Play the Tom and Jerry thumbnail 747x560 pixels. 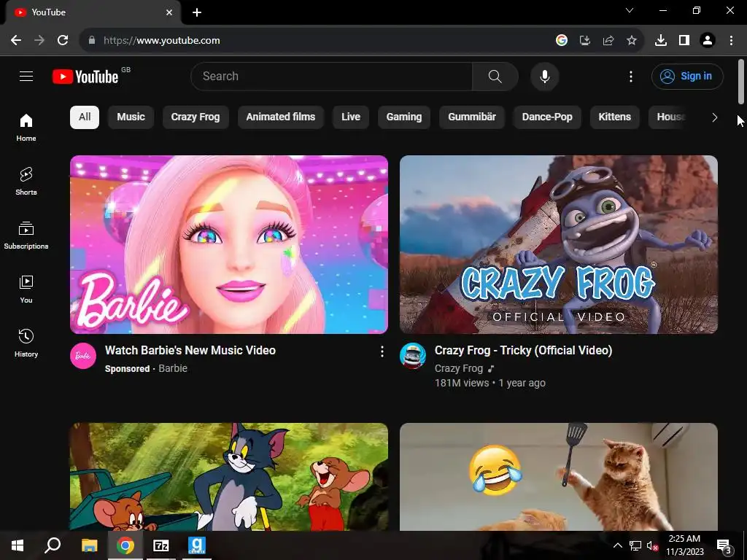[228, 477]
